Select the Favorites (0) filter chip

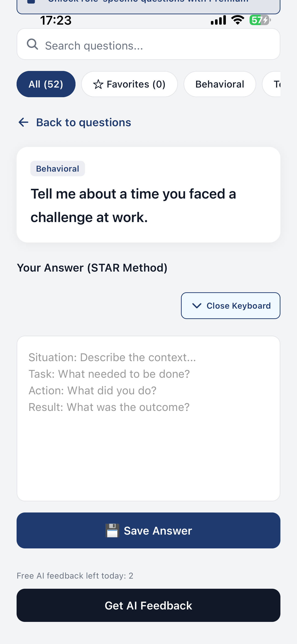(129, 84)
